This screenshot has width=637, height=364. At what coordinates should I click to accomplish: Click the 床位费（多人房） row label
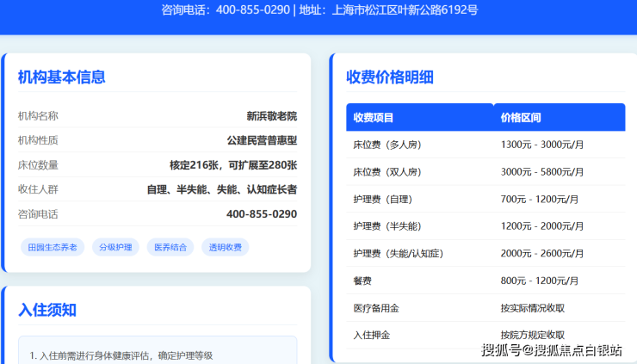387,145
